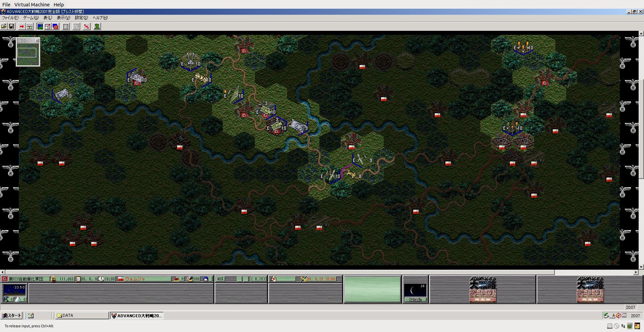The width and height of the screenshot is (644, 332).
Task: Click the mini-map window toolbar icon
Action: (48, 26)
